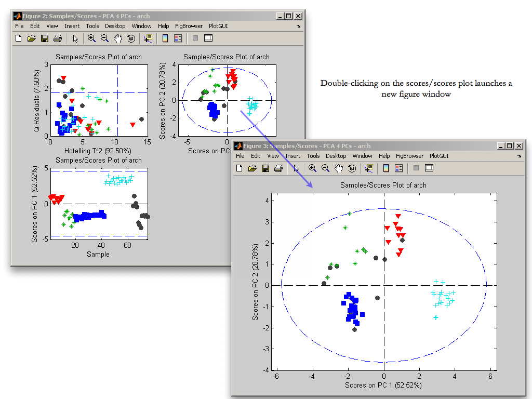Open file via folder icon in Figure 2

(x=31, y=38)
